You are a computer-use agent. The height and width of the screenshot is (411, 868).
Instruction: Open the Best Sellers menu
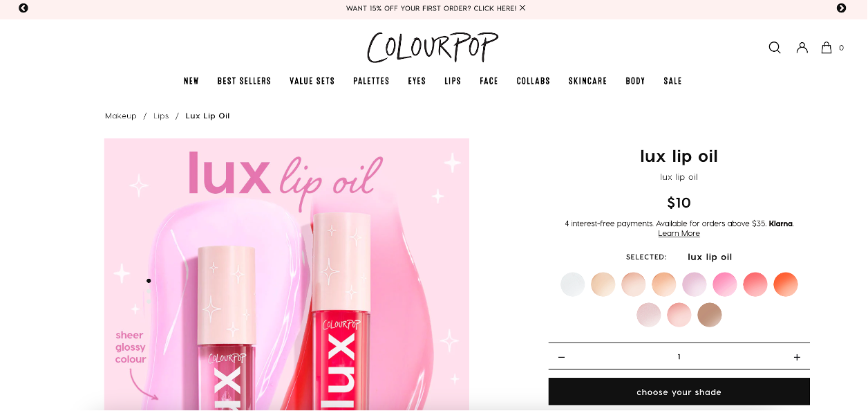click(x=244, y=81)
